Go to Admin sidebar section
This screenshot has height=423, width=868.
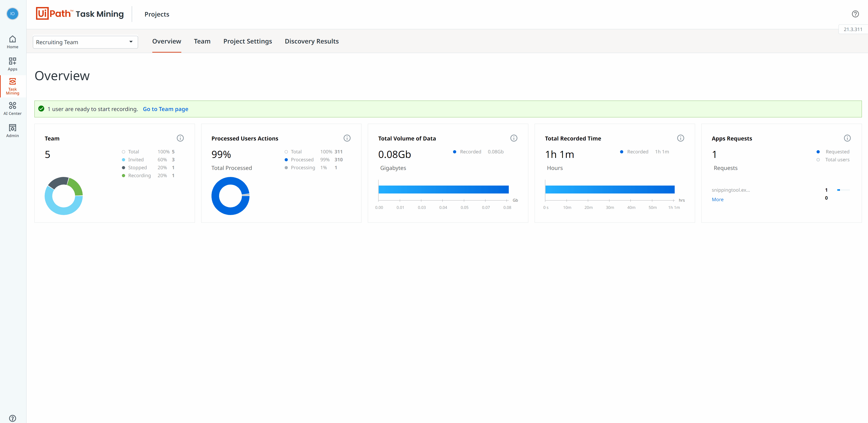click(x=12, y=131)
